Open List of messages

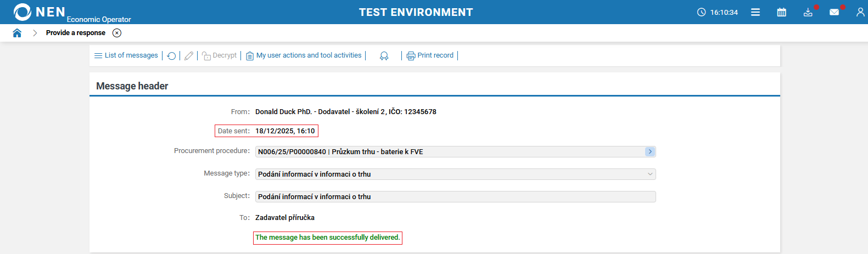[126, 55]
